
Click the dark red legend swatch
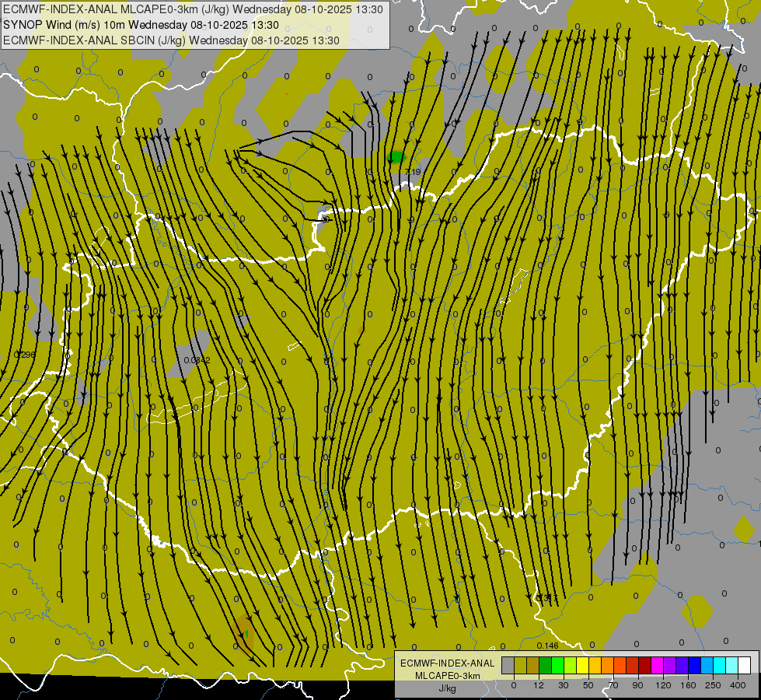645,665
